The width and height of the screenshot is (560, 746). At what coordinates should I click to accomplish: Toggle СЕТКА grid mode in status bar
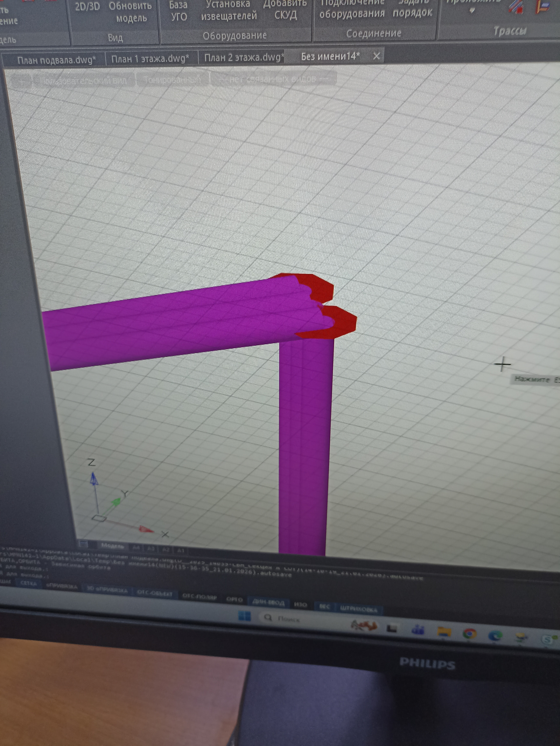29,583
